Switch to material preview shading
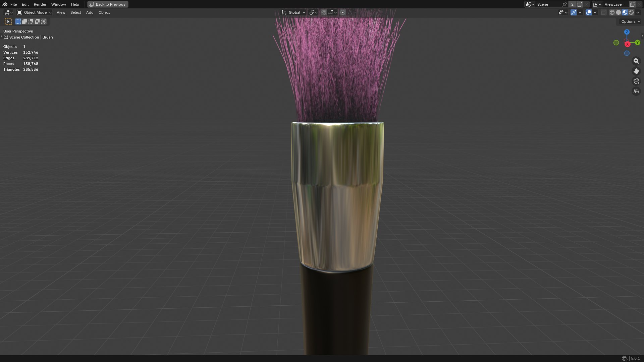 point(625,12)
